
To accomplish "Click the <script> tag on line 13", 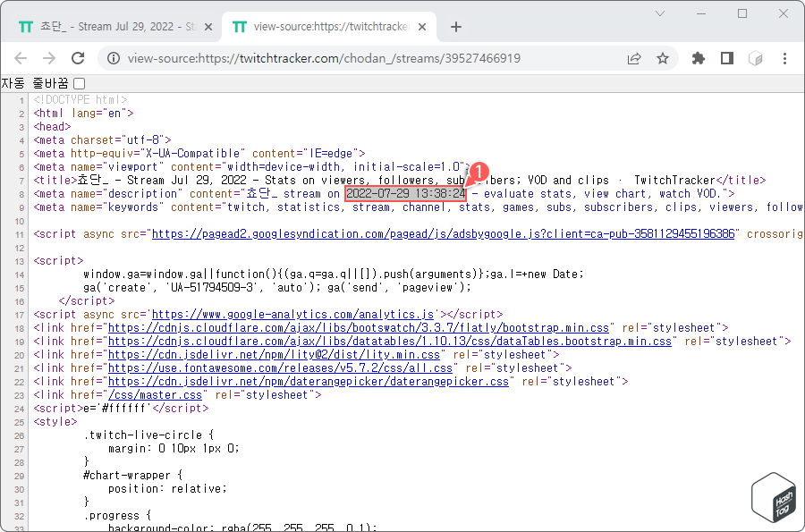I will click(58, 260).
